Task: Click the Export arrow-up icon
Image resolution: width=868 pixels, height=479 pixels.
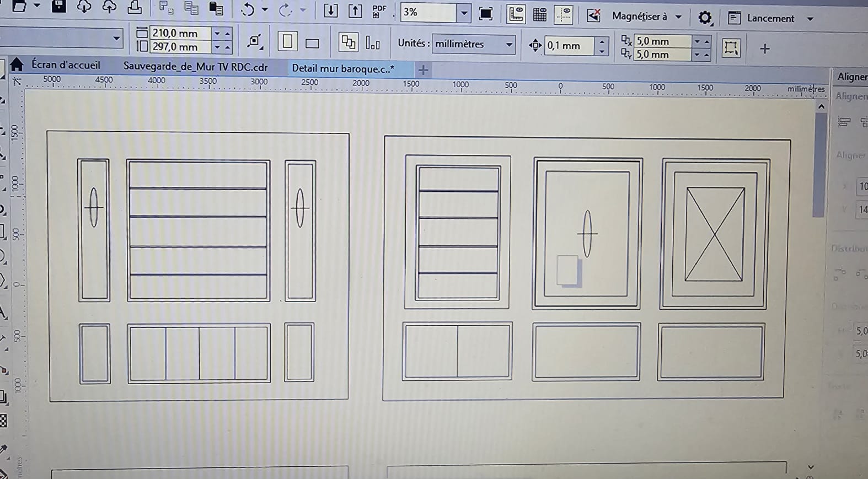Action: 355,11
